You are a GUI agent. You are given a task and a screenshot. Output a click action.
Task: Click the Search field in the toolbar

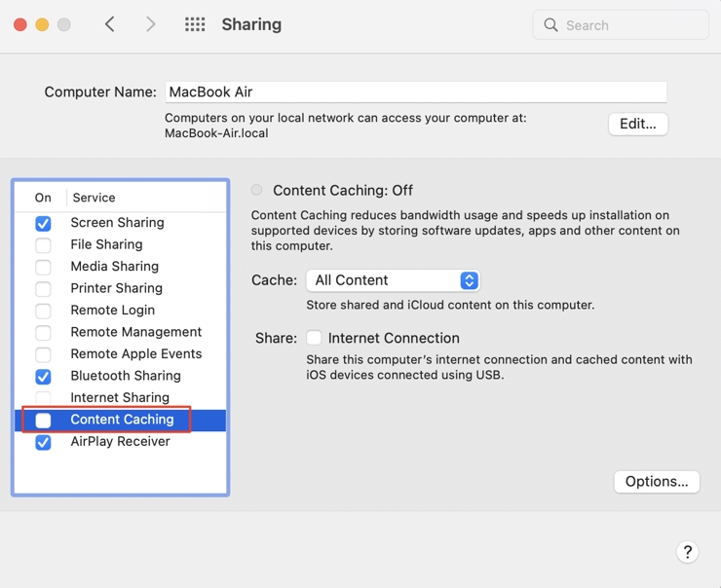[x=621, y=24]
